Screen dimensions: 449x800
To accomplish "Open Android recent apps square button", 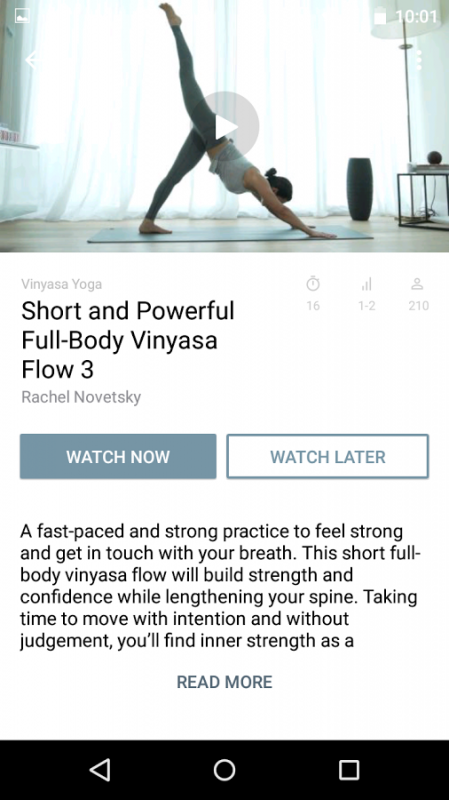I will 349,770.
